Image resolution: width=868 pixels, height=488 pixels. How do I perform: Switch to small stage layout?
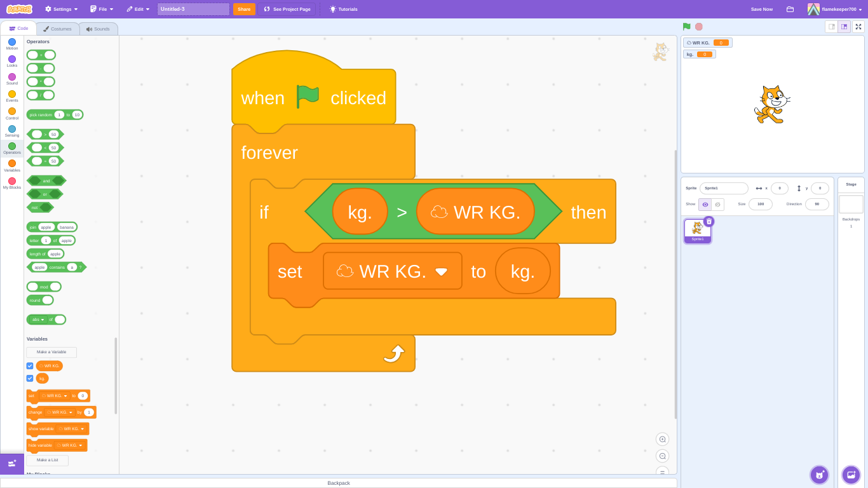[831, 27]
